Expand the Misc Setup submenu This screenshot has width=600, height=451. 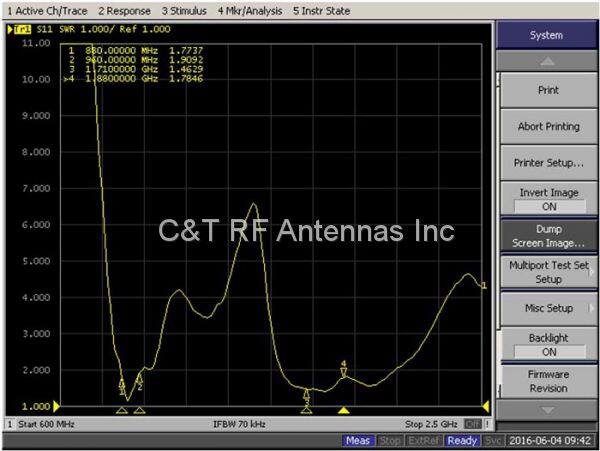(548, 309)
